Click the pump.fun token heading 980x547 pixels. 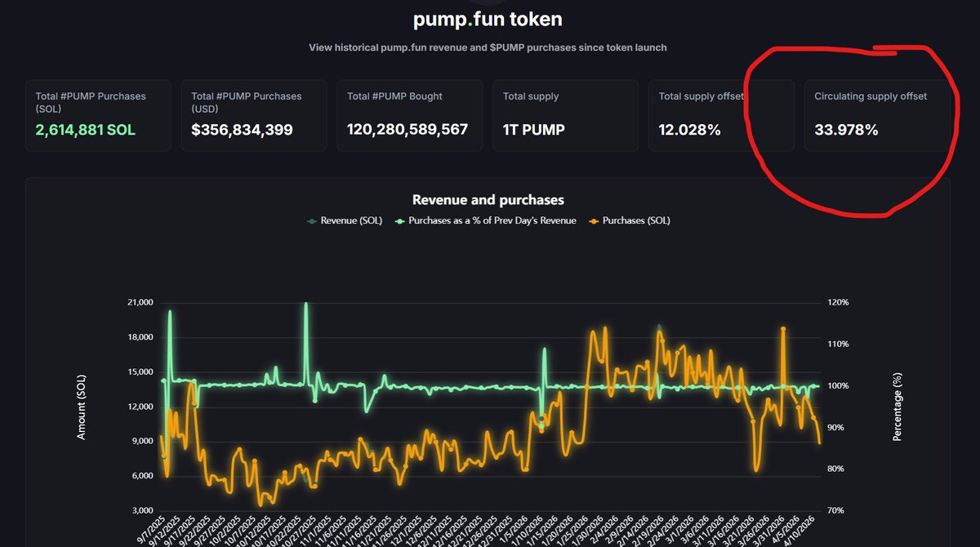(x=488, y=18)
